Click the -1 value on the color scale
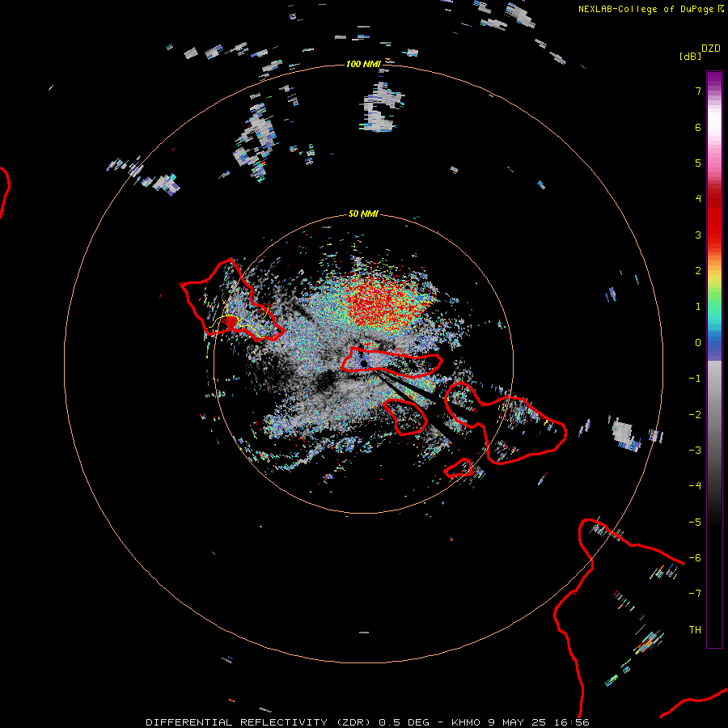 pyautogui.click(x=695, y=379)
